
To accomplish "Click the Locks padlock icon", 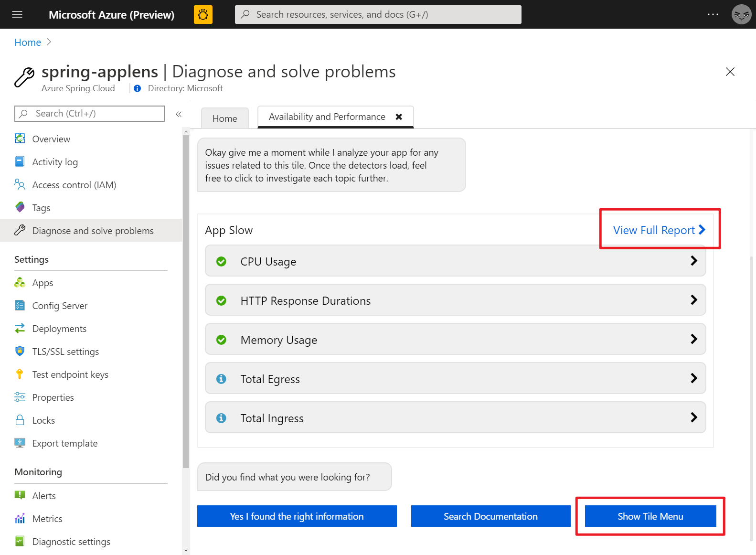I will click(20, 420).
